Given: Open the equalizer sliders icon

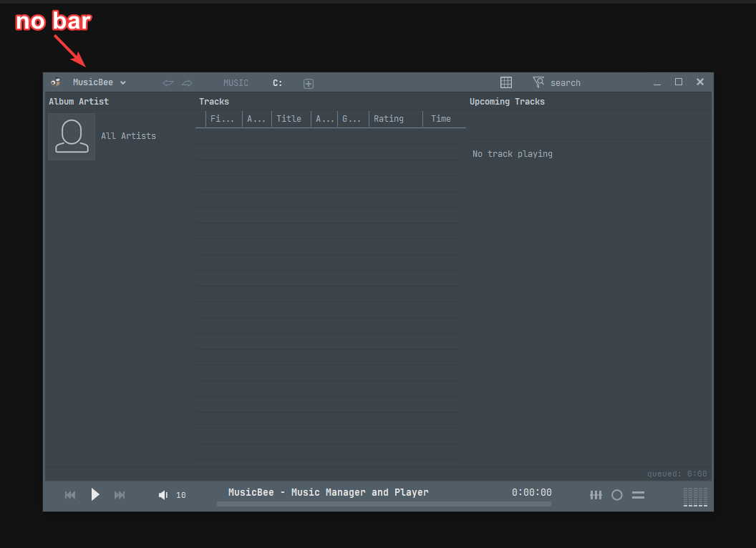Looking at the screenshot, I should pyautogui.click(x=596, y=495).
